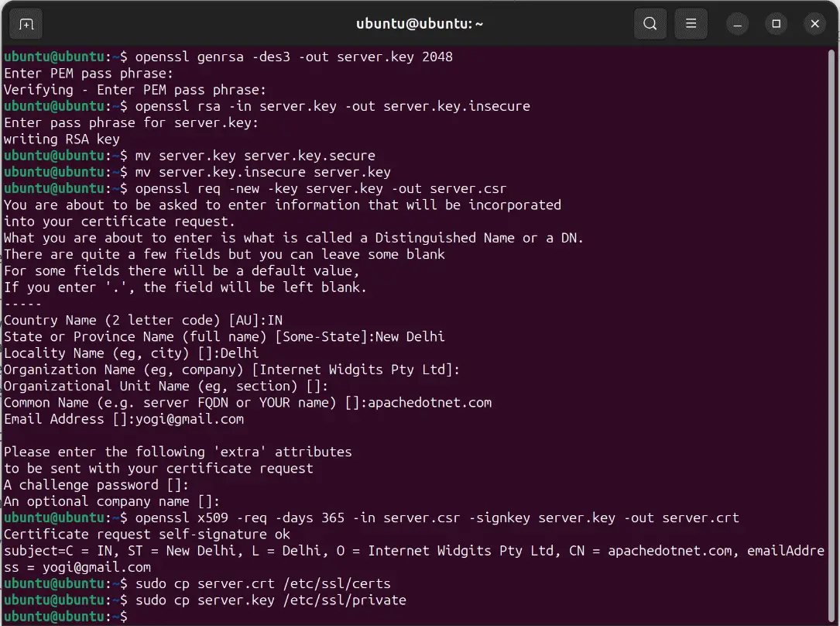Click the "Organization Name (eg, company)" line
840x626 pixels.
tap(231, 370)
